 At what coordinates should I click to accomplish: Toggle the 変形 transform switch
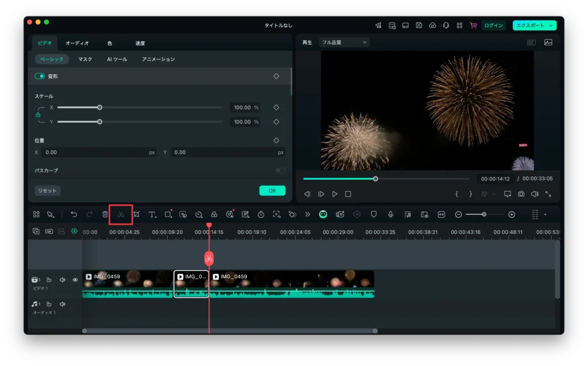[40, 76]
